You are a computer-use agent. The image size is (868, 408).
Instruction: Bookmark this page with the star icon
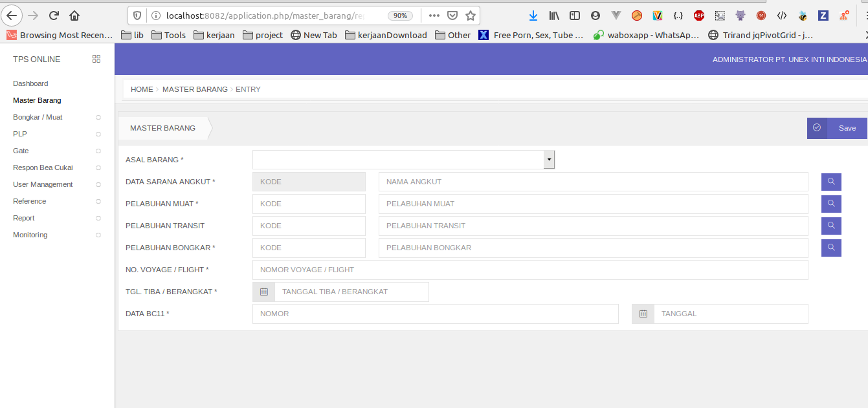471,16
